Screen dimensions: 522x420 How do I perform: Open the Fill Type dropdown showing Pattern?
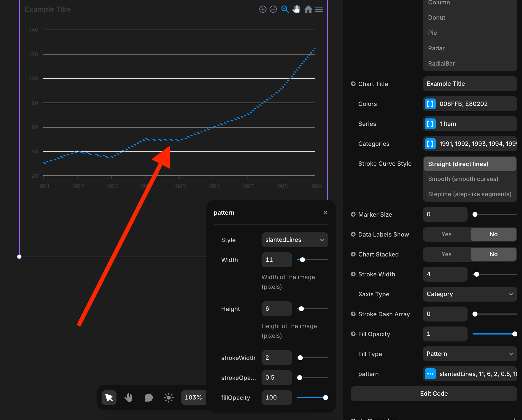click(x=469, y=354)
